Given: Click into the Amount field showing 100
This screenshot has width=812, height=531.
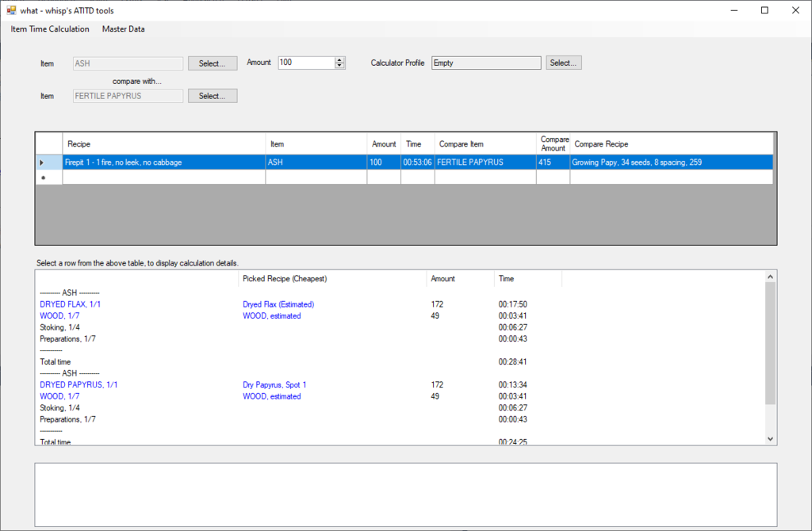Looking at the screenshot, I should tap(305, 63).
